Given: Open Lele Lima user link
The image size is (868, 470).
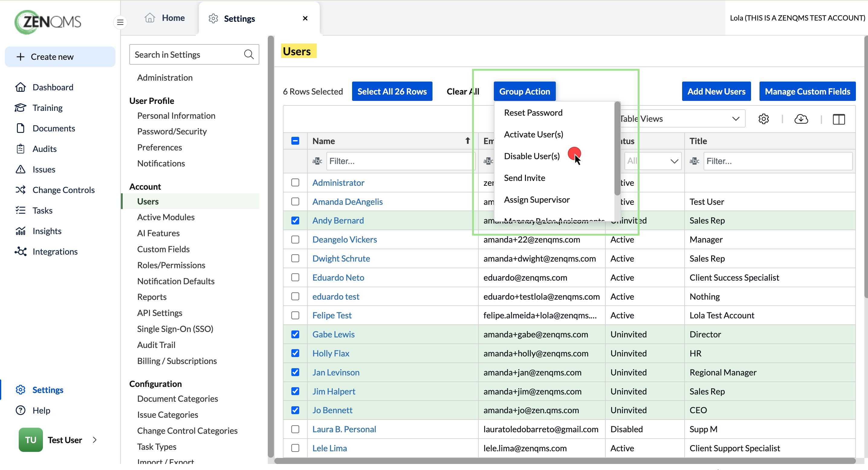Looking at the screenshot, I should click(x=329, y=448).
